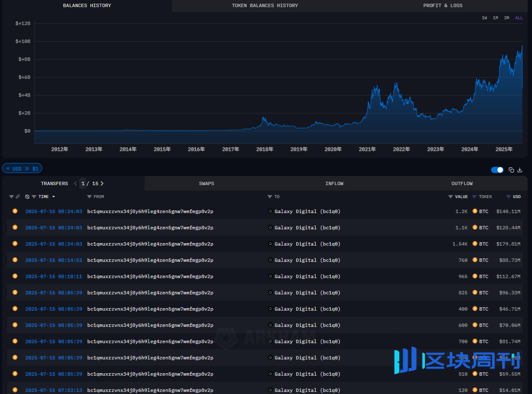
Task: Click the 510 value cell
Action: point(463,374)
